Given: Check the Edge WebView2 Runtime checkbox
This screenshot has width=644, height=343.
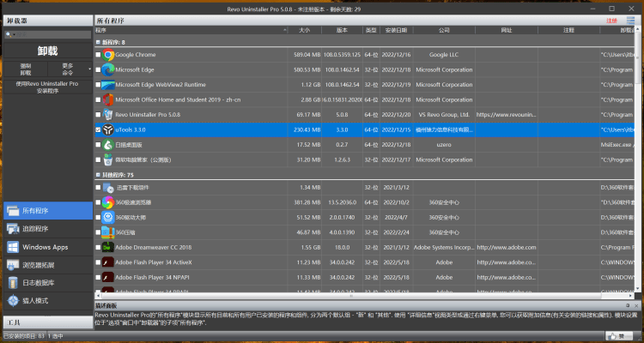Looking at the screenshot, I should (98, 85).
